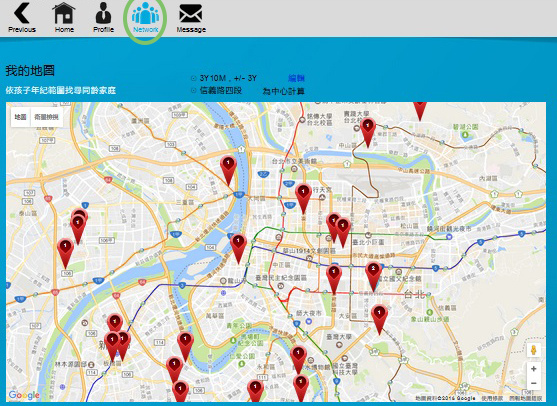557x406 pixels.
Task: Click the 銘傳大學 台北校區 label
Action: point(320,119)
